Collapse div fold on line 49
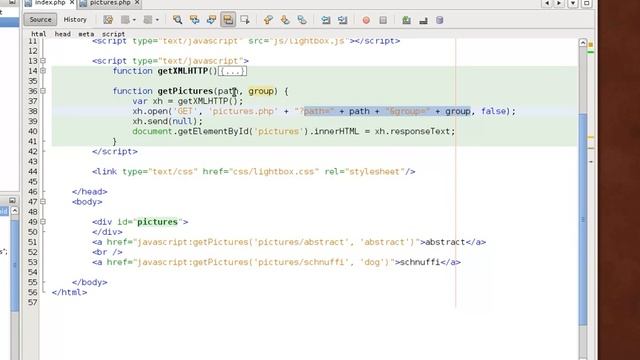This screenshot has height=360, width=640. (43, 222)
